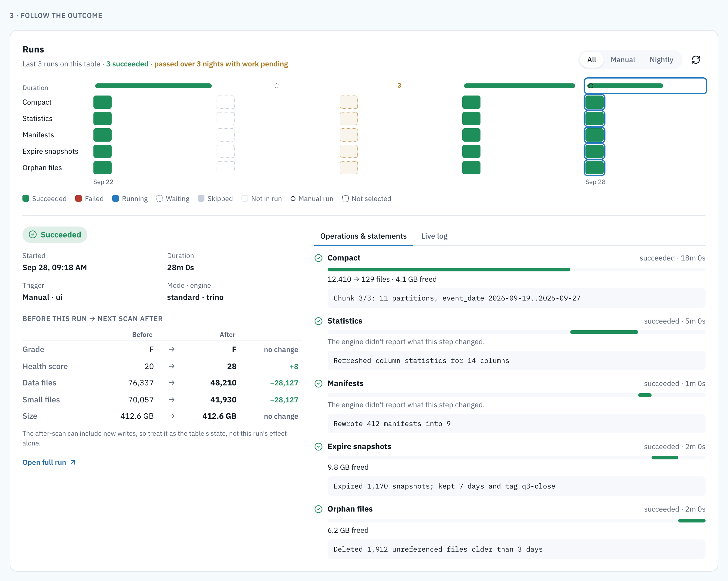Click 'Deleted 1,912 unreferenced files' statement
Viewport: 728px width, 581px height.
pyautogui.click(x=516, y=549)
